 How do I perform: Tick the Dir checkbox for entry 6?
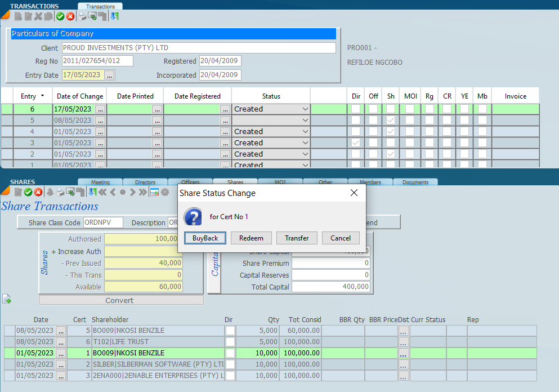pos(356,109)
